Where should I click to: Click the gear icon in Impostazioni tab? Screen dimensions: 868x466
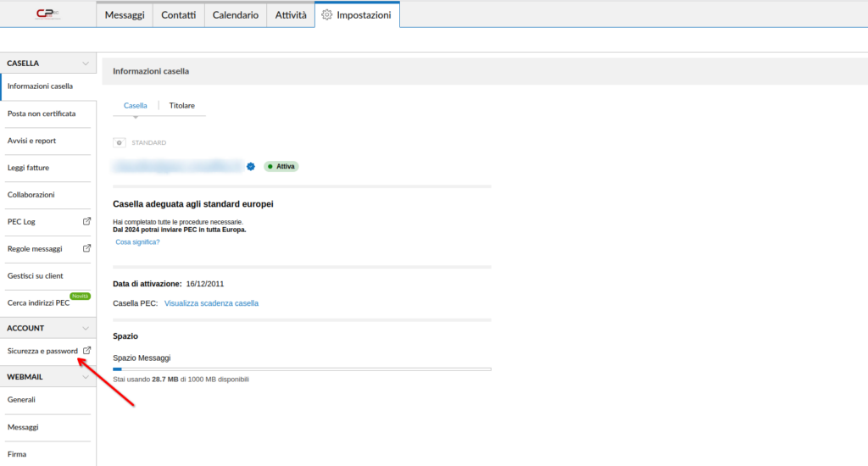(x=326, y=15)
